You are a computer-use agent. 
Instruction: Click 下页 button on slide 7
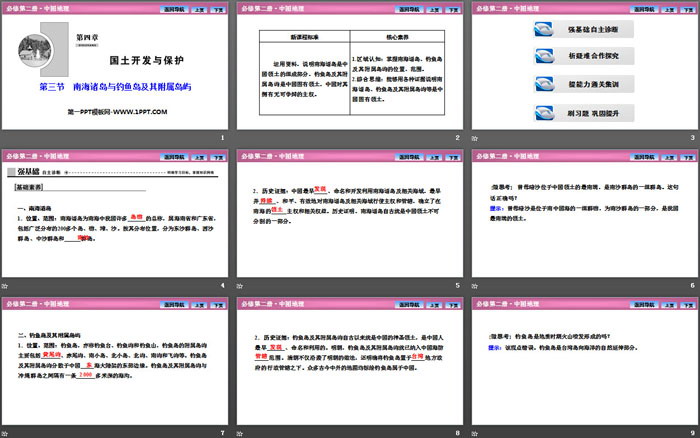[218, 305]
